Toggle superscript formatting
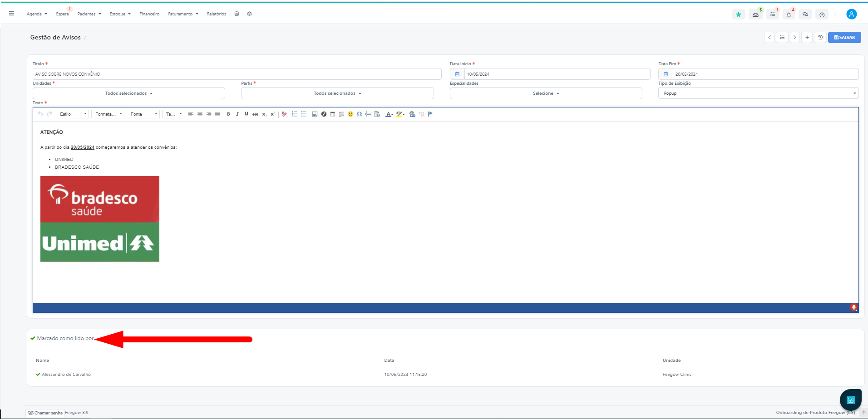The height and width of the screenshot is (419, 868). (273, 114)
